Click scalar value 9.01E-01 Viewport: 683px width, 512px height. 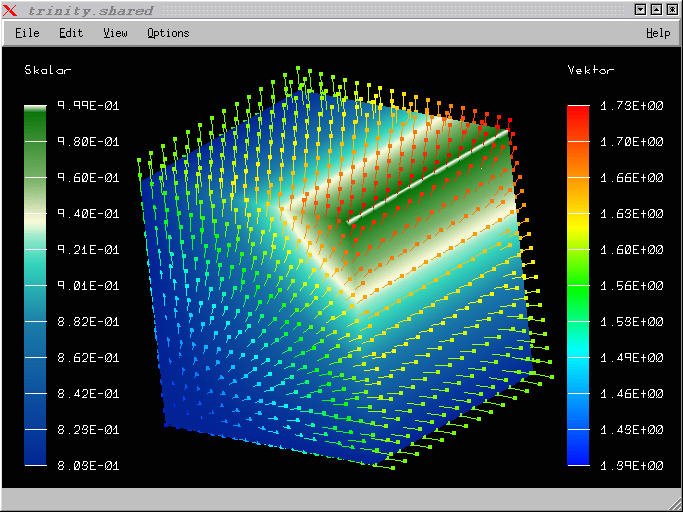tap(88, 286)
